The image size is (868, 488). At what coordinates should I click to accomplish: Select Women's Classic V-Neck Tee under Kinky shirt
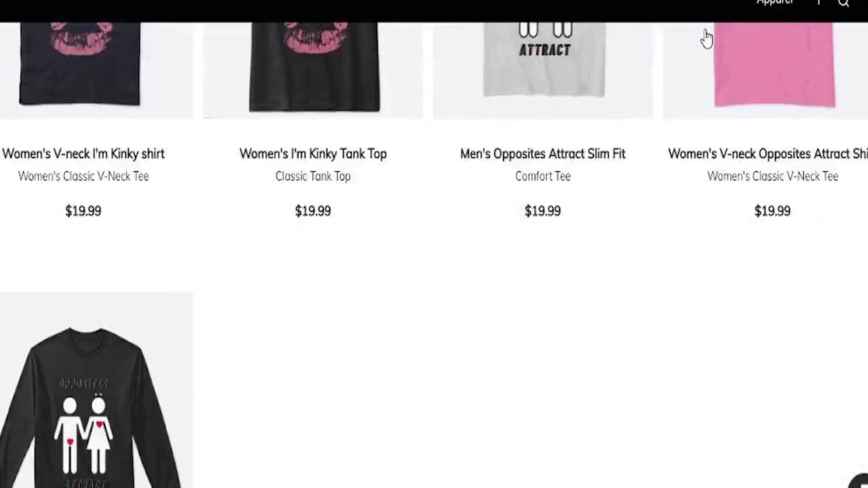point(83,176)
